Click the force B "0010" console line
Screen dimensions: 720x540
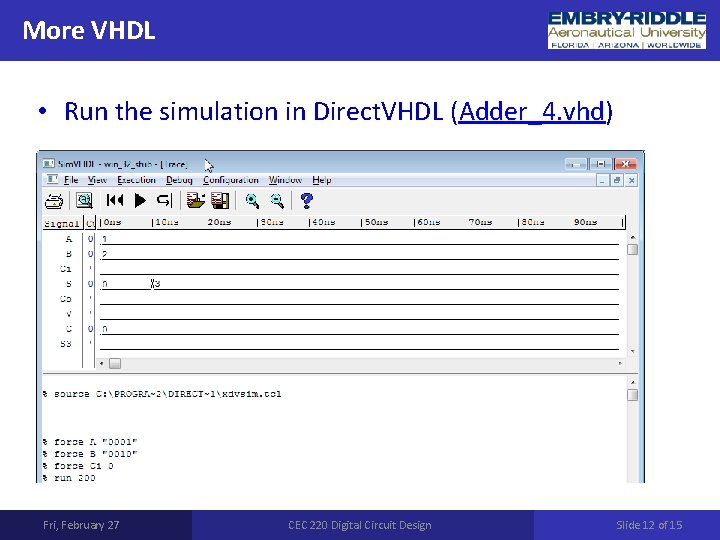[x=90, y=454]
